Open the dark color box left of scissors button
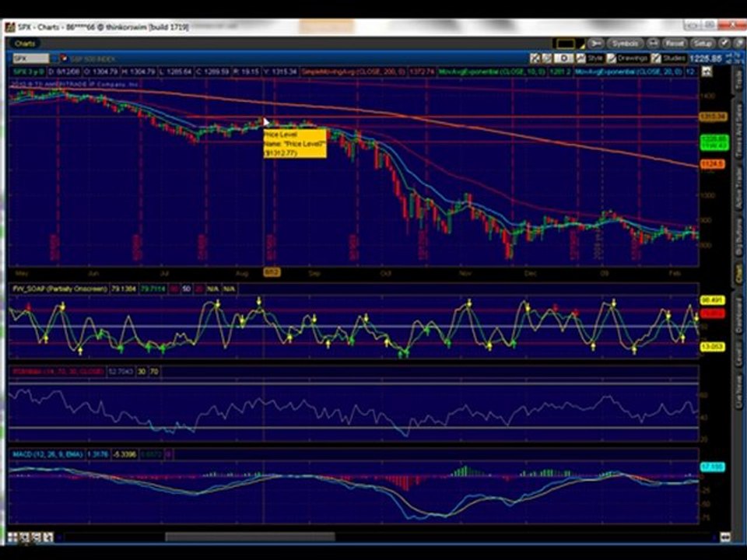Viewport: 747px width, 560px height. [566, 44]
